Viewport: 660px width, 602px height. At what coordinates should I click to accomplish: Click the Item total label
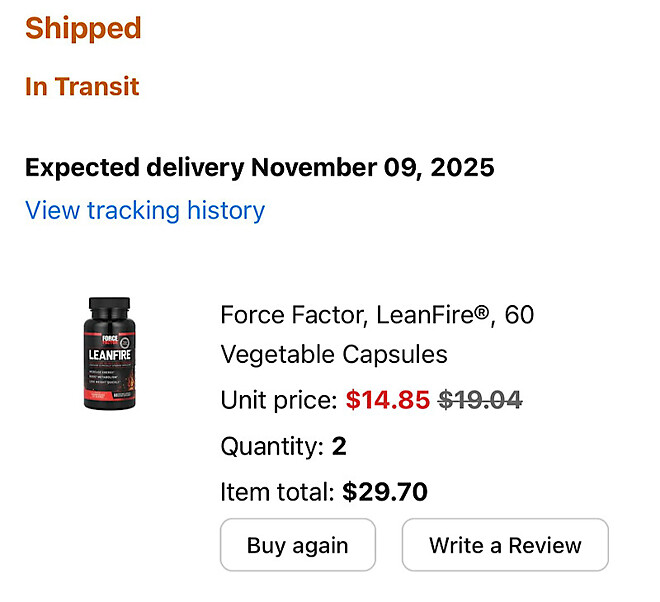pyautogui.click(x=277, y=492)
